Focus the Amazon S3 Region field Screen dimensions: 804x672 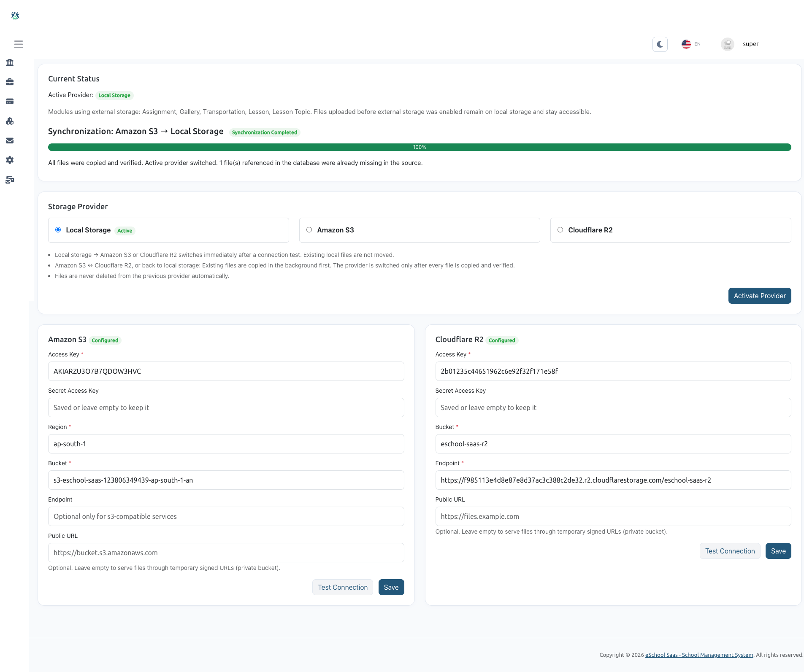[x=226, y=444]
